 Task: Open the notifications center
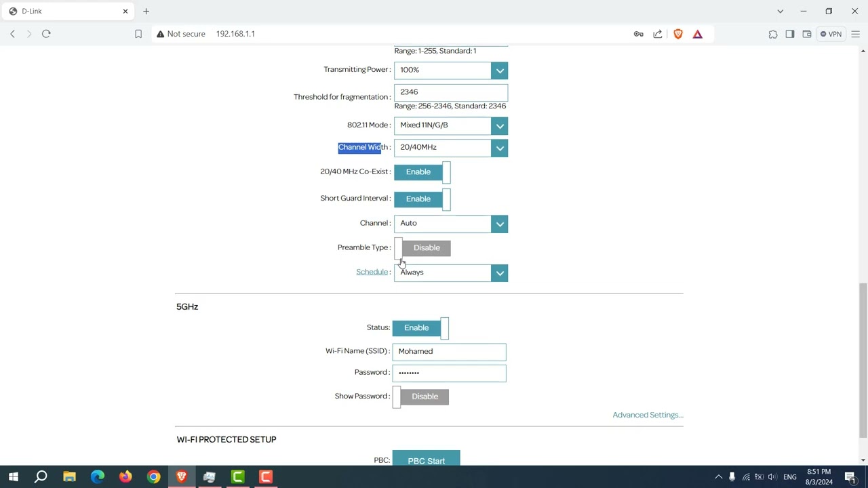coord(851,477)
